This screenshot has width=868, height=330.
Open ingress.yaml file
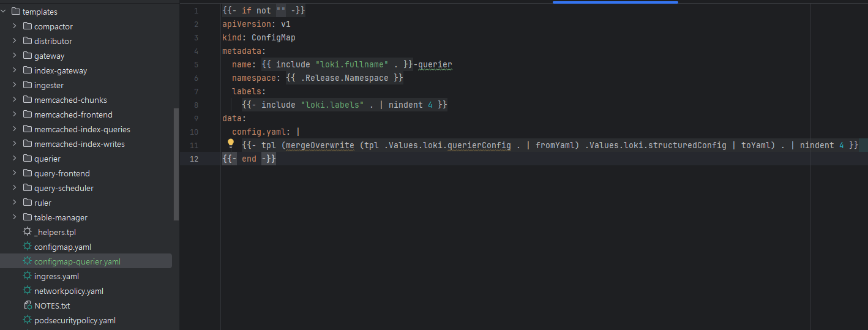tap(56, 276)
